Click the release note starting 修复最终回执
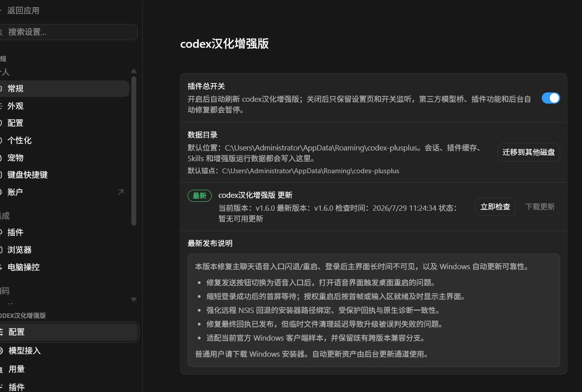This screenshot has width=582, height=392. [x=324, y=324]
